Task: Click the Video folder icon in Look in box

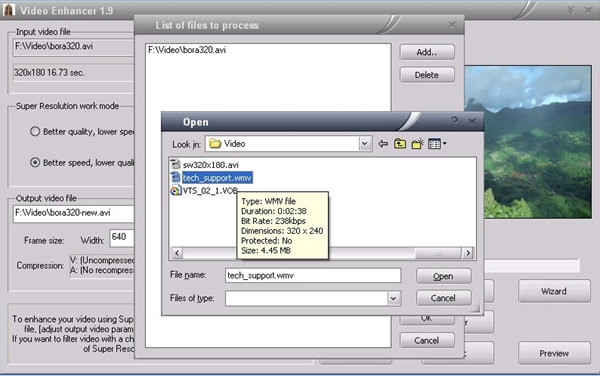Action: tap(215, 144)
